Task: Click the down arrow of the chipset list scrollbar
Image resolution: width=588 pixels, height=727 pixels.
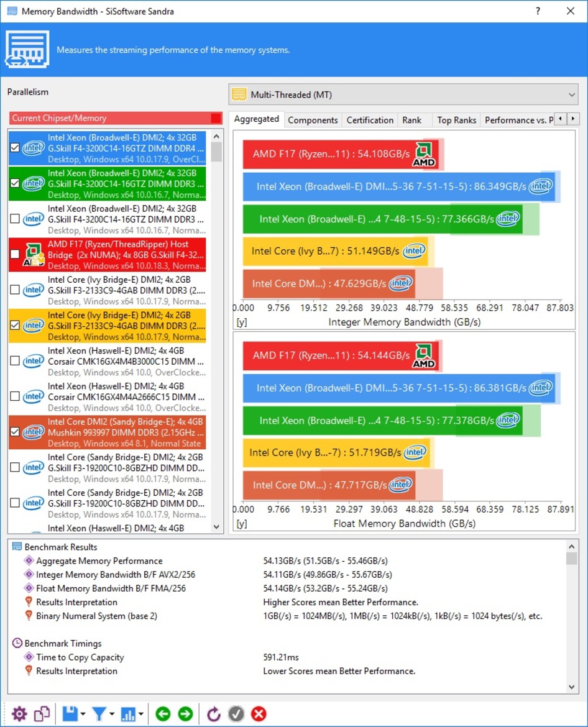Action: coord(216,527)
